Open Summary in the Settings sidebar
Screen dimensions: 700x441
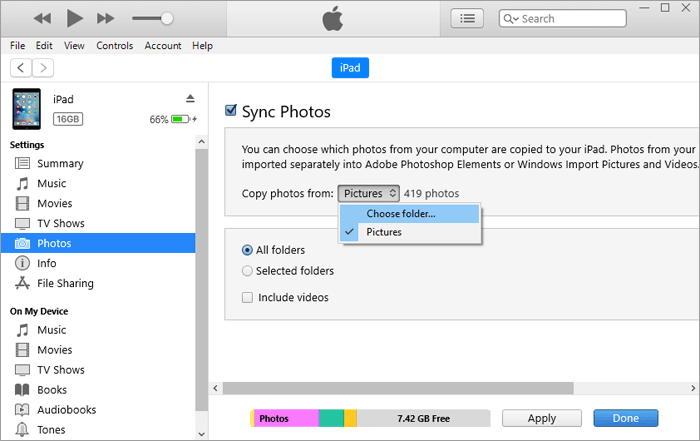tap(59, 163)
